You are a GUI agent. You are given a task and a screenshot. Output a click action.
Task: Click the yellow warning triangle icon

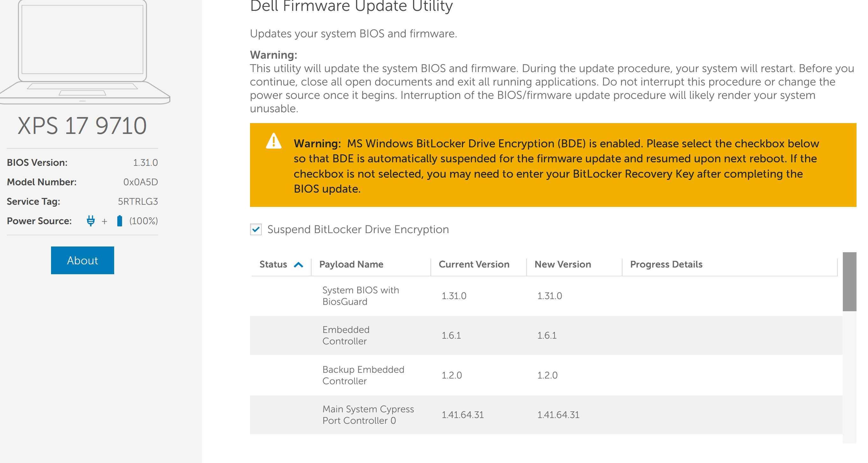pos(274,141)
